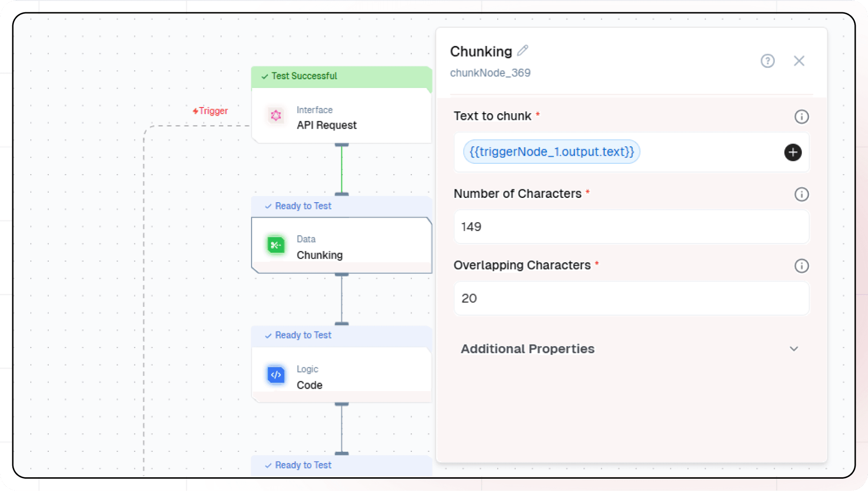Image resolution: width=868 pixels, height=491 pixels.
Task: Click the Trigger label on the connection
Action: click(211, 110)
